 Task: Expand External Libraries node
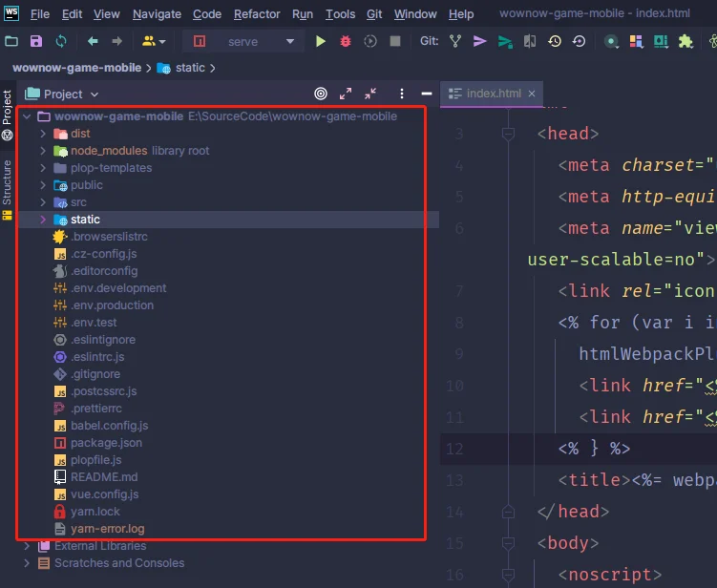[27, 546]
